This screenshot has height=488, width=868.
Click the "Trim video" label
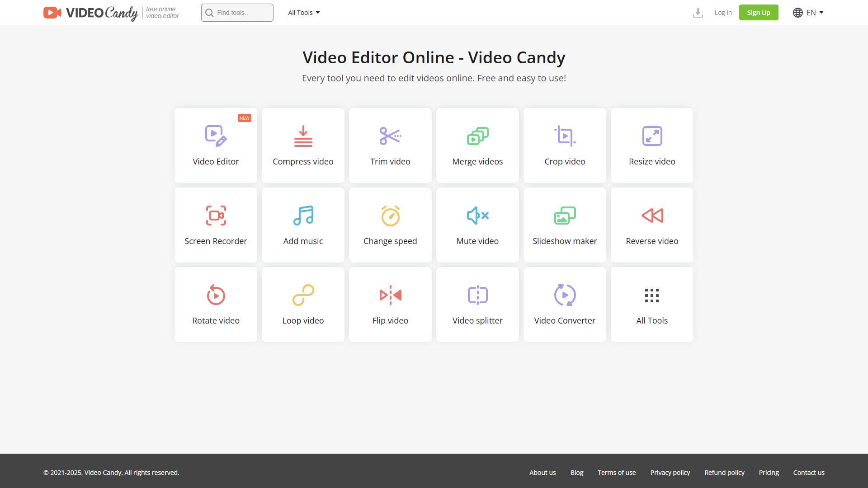pos(390,162)
